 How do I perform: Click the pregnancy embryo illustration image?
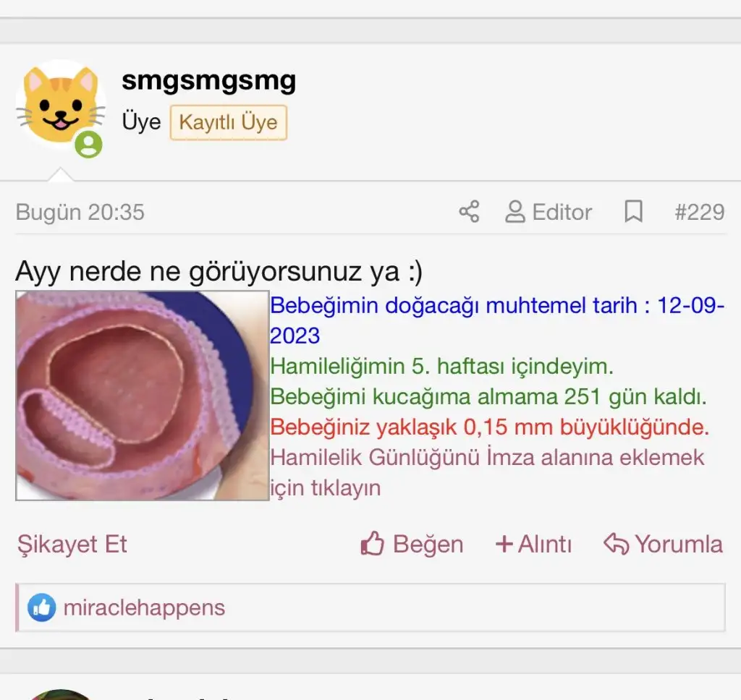[143, 396]
